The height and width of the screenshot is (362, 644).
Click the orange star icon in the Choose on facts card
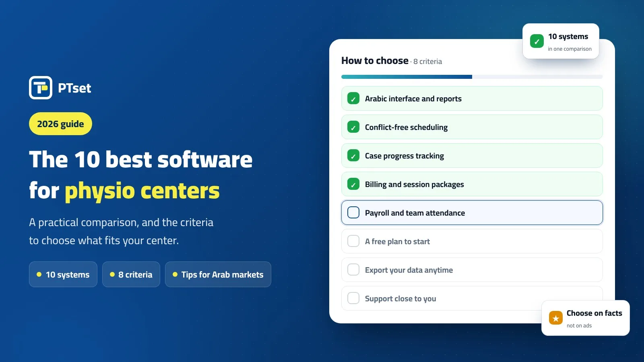click(x=556, y=318)
